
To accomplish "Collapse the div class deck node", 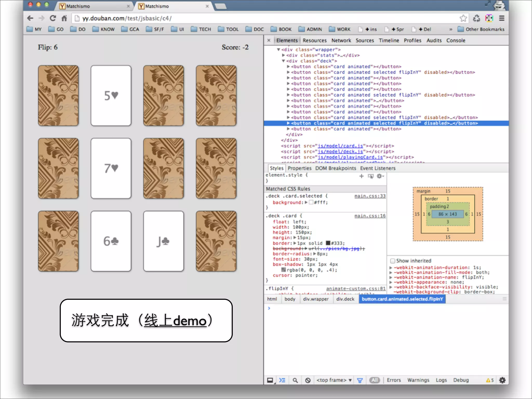I will pyautogui.click(x=283, y=61).
